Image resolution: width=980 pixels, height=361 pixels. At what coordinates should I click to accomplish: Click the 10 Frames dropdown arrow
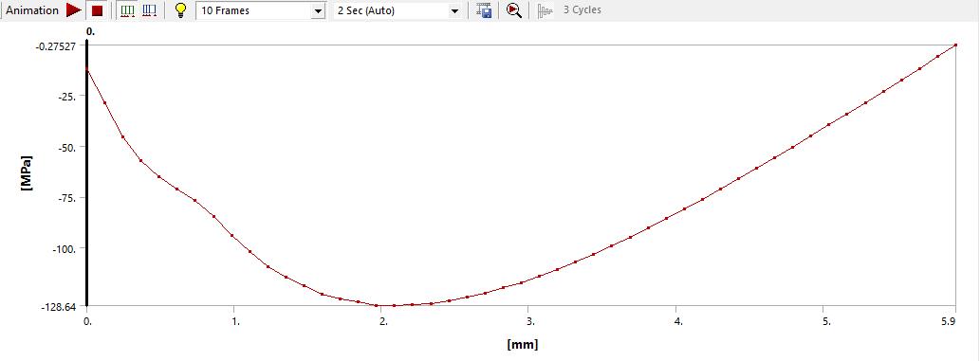(x=318, y=11)
